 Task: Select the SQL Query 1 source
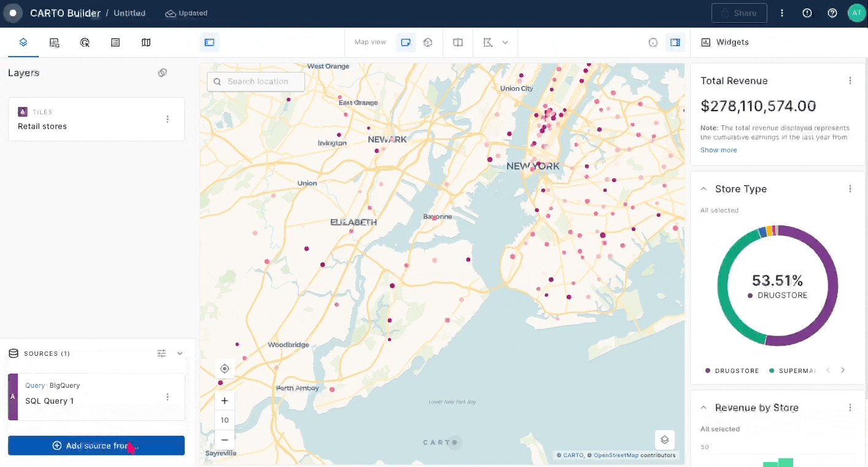point(96,397)
